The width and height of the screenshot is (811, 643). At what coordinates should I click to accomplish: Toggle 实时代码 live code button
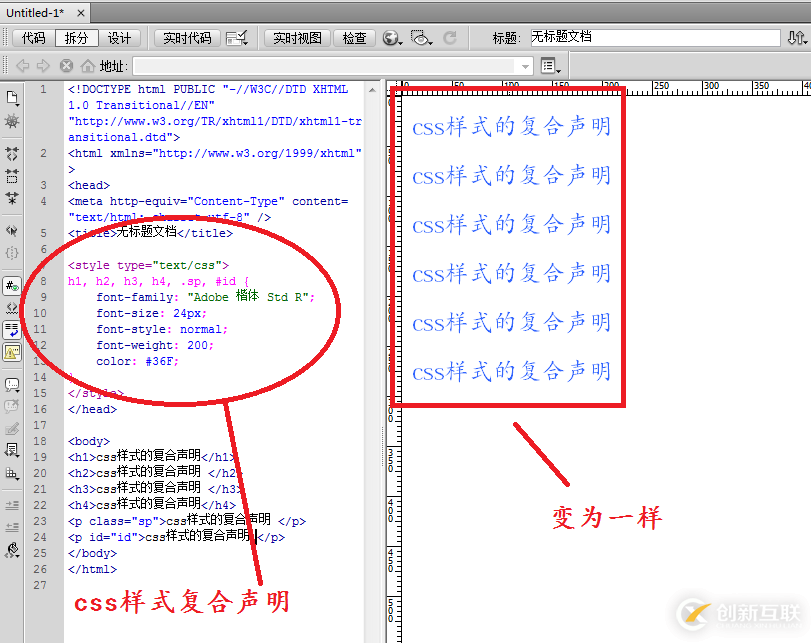coord(187,38)
